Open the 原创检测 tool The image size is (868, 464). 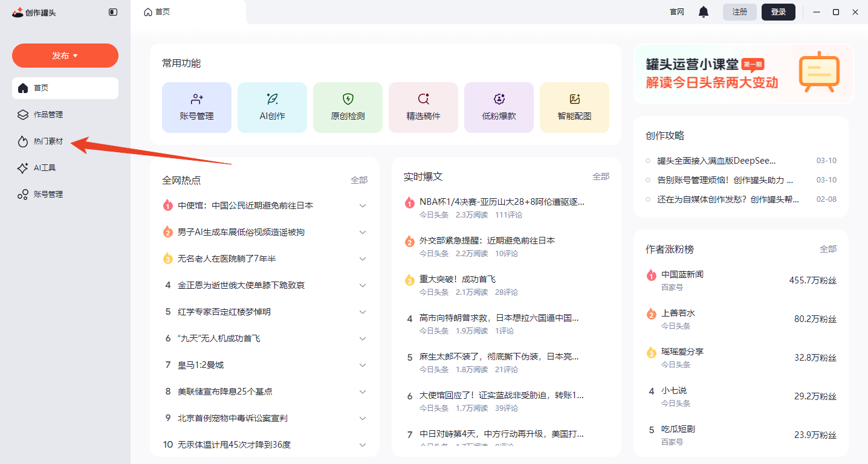coord(348,107)
